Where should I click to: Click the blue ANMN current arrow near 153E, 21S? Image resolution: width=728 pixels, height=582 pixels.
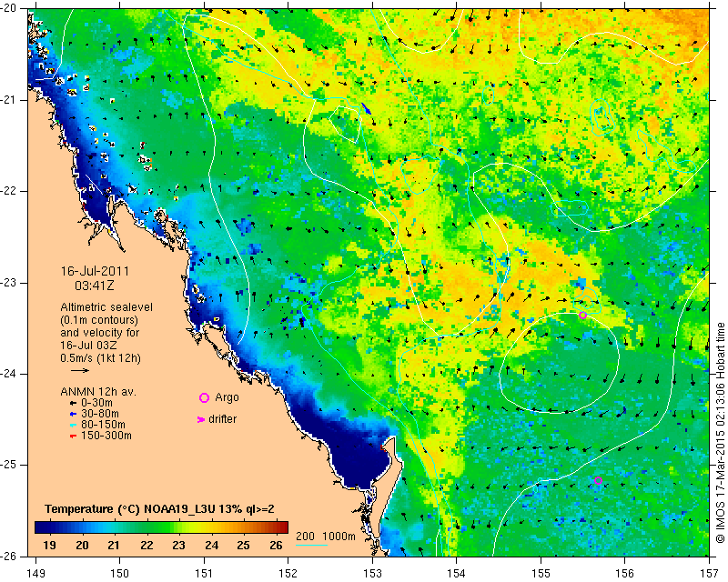pos(367,108)
